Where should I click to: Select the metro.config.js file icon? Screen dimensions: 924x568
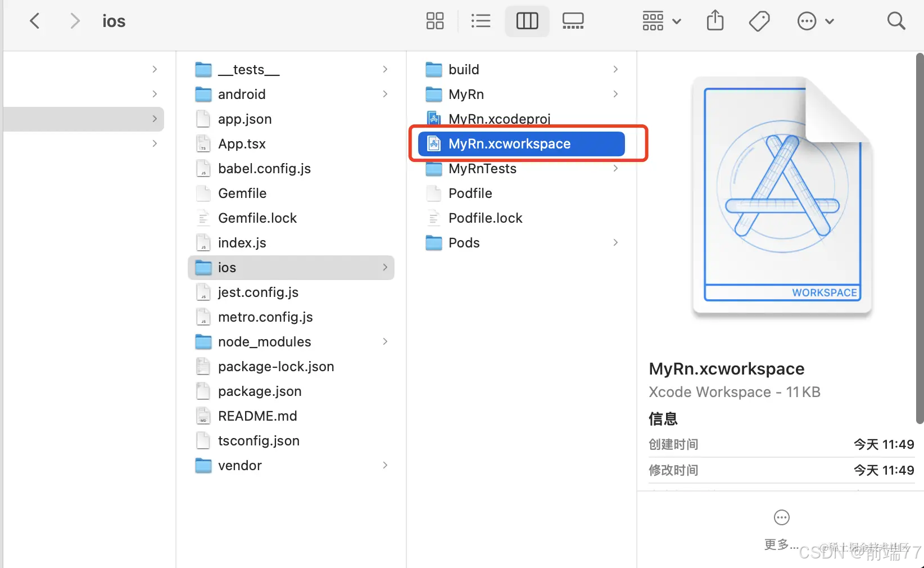coord(203,317)
